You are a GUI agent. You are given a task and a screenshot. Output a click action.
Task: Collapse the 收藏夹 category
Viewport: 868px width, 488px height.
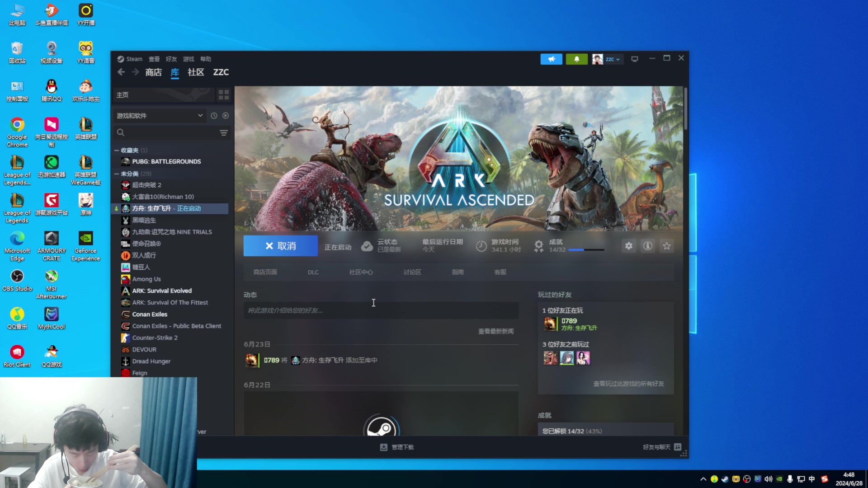(x=116, y=150)
